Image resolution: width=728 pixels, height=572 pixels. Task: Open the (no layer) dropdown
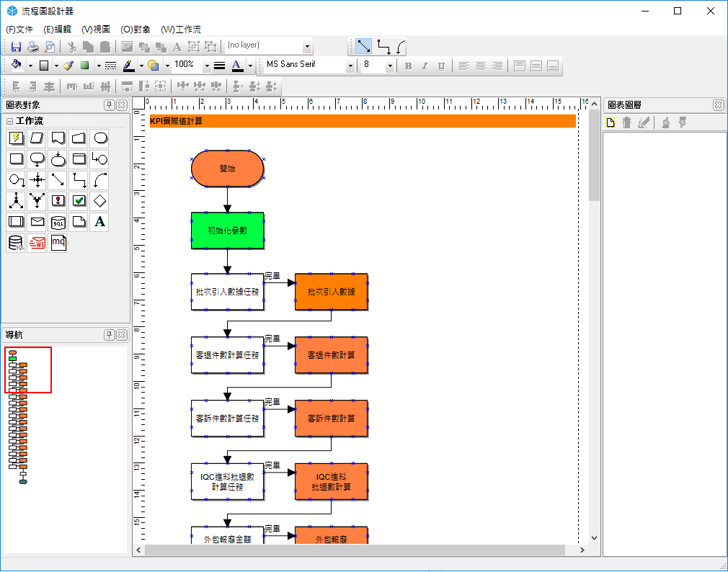click(x=307, y=46)
